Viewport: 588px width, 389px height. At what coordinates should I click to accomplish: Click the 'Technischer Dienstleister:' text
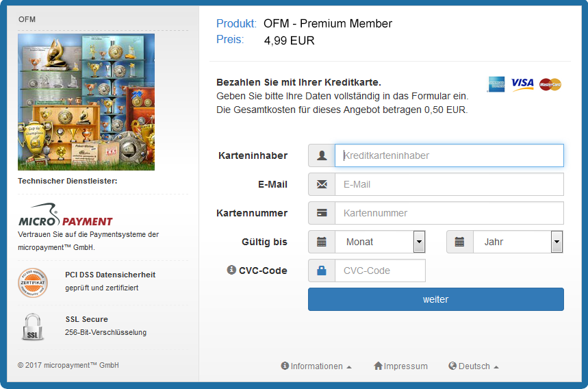point(68,181)
